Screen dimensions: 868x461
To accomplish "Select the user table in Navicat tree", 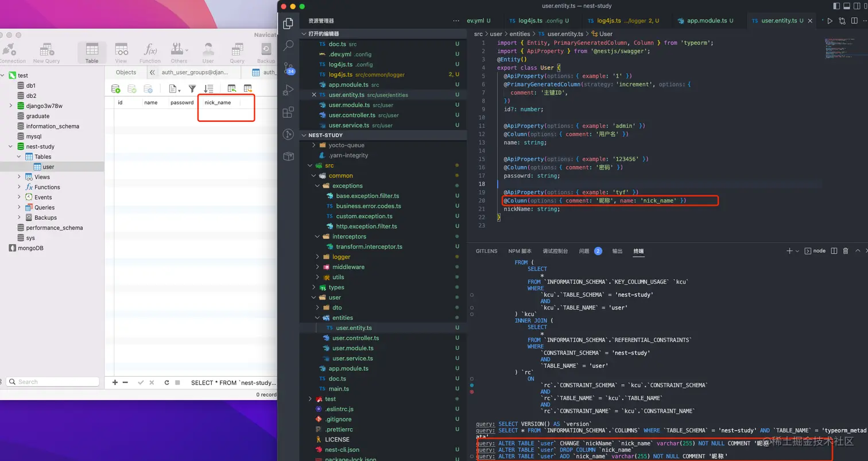I will (48, 167).
